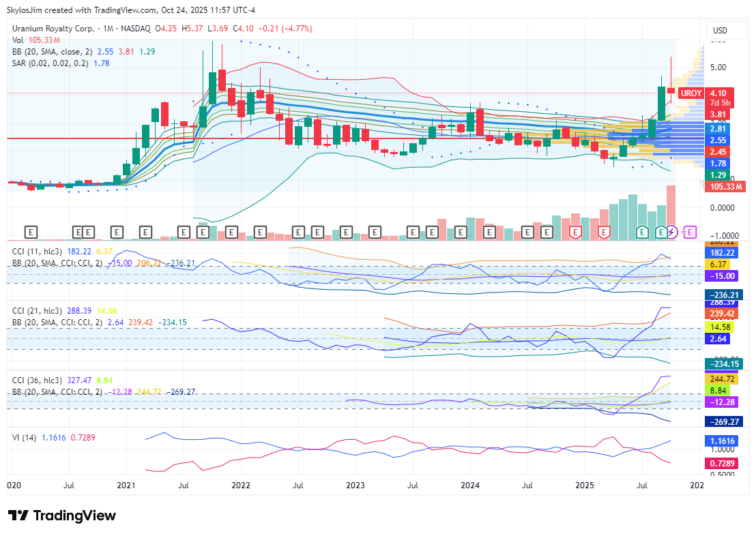Click the TradingView logo at bottom left

click(62, 516)
